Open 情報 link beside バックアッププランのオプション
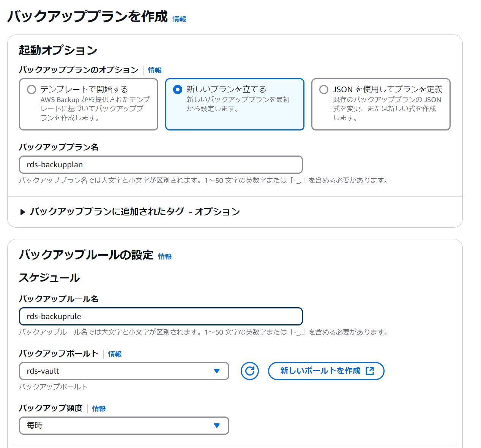Viewport: 481px width, 448px height. [155, 70]
